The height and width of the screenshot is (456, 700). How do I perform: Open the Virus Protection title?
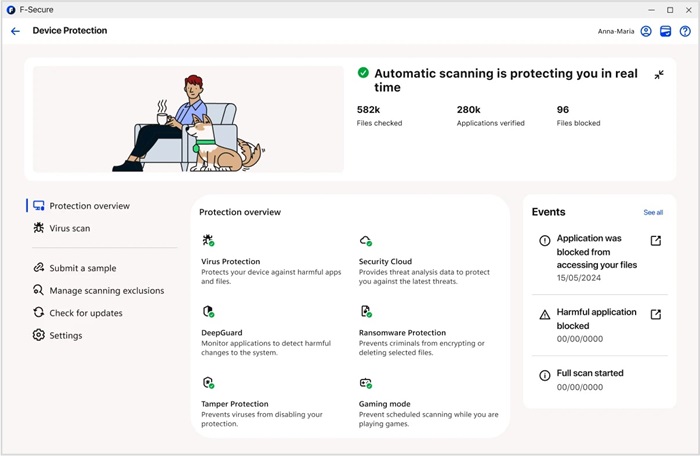pos(230,261)
